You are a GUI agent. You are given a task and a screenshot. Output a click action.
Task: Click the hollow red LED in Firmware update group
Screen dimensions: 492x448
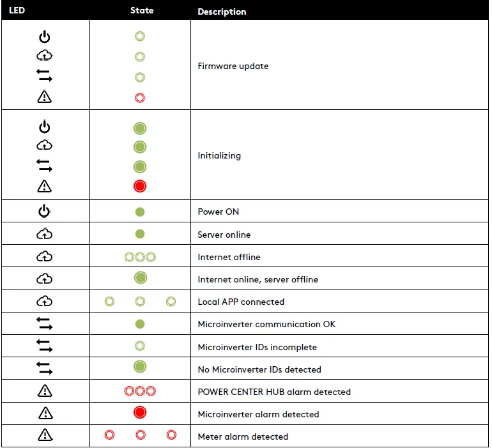tap(140, 98)
